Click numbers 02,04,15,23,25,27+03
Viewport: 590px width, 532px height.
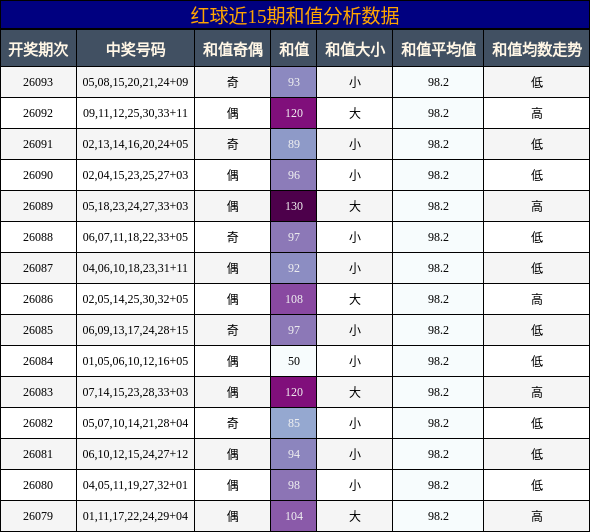pyautogui.click(x=135, y=175)
